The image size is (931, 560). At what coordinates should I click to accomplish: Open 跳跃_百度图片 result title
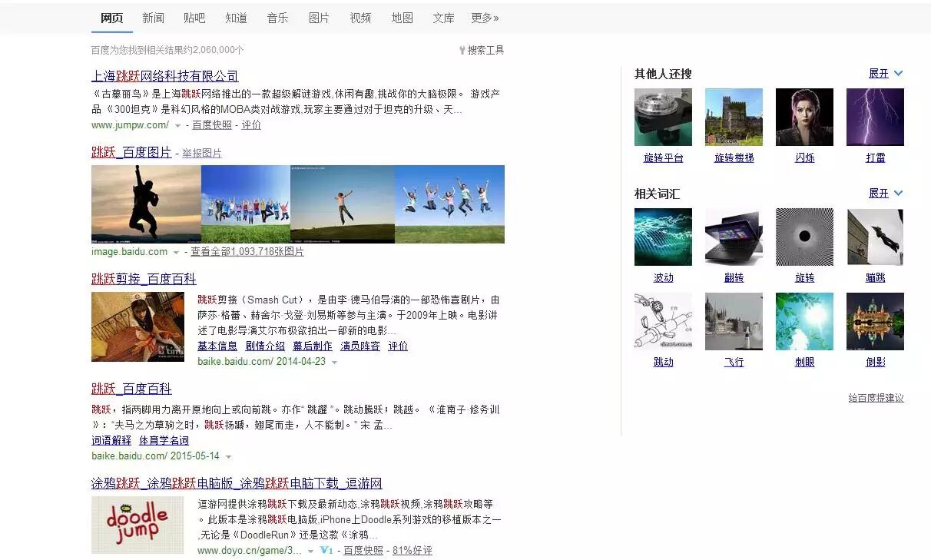tap(131, 152)
